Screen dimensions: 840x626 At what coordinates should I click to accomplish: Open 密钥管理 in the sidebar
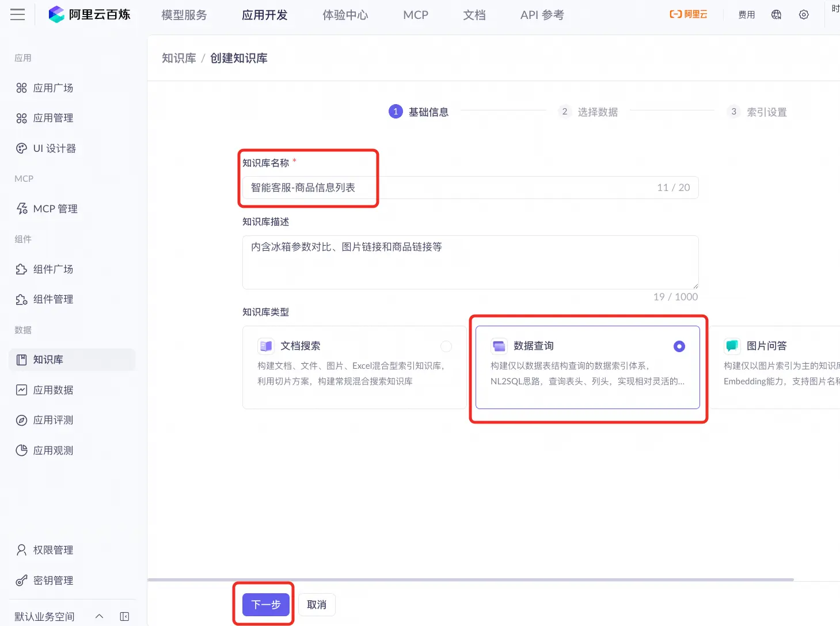tap(73, 581)
